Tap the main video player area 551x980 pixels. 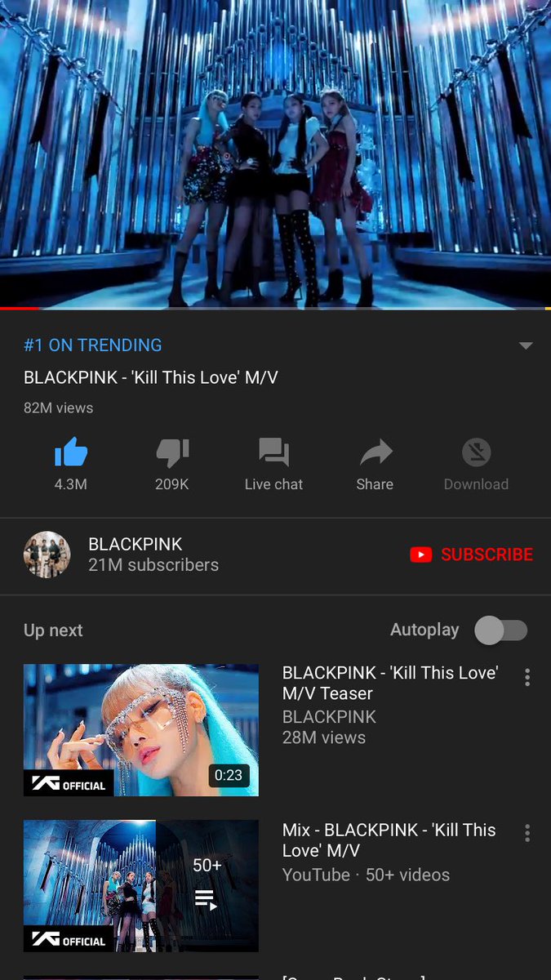click(275, 154)
